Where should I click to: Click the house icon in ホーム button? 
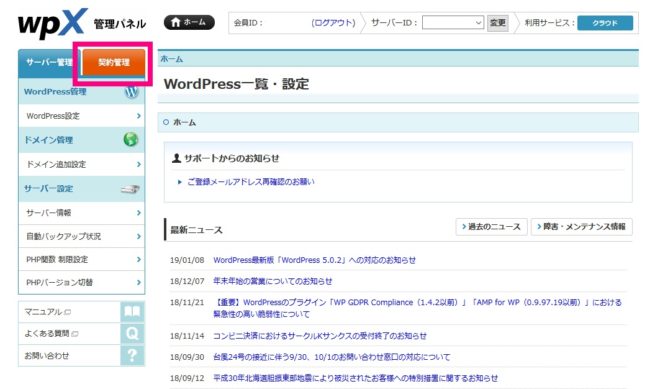[x=176, y=22]
